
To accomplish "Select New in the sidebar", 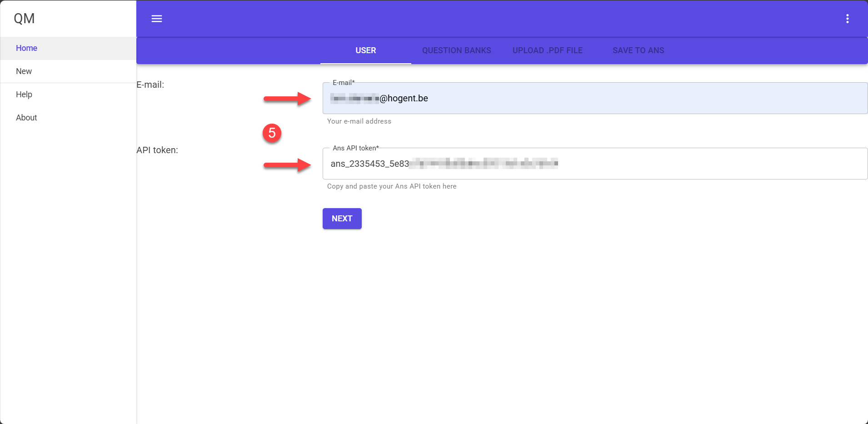I will click(24, 71).
